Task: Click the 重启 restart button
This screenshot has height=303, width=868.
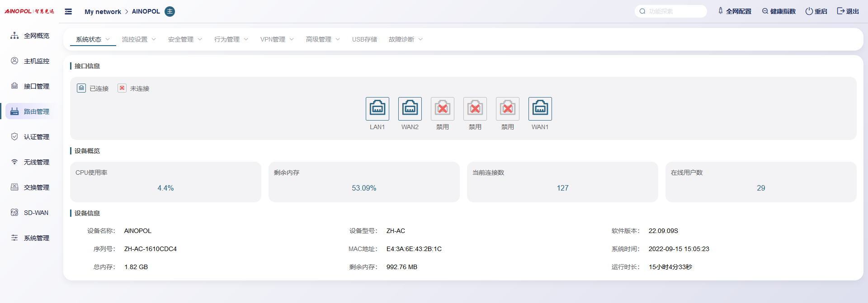Action: tap(816, 11)
